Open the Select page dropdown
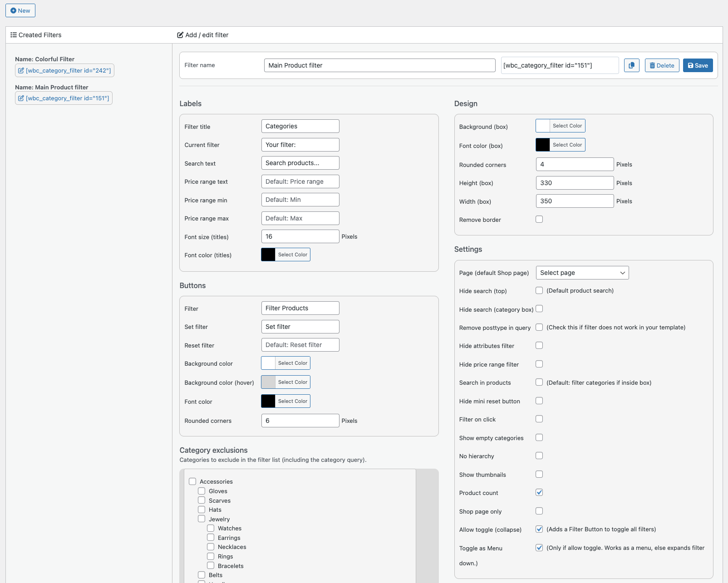 pyautogui.click(x=582, y=273)
